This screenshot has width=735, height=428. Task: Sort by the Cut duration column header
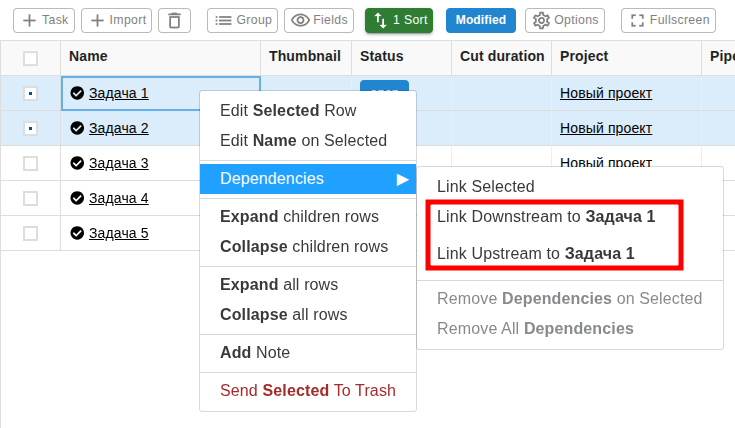501,56
